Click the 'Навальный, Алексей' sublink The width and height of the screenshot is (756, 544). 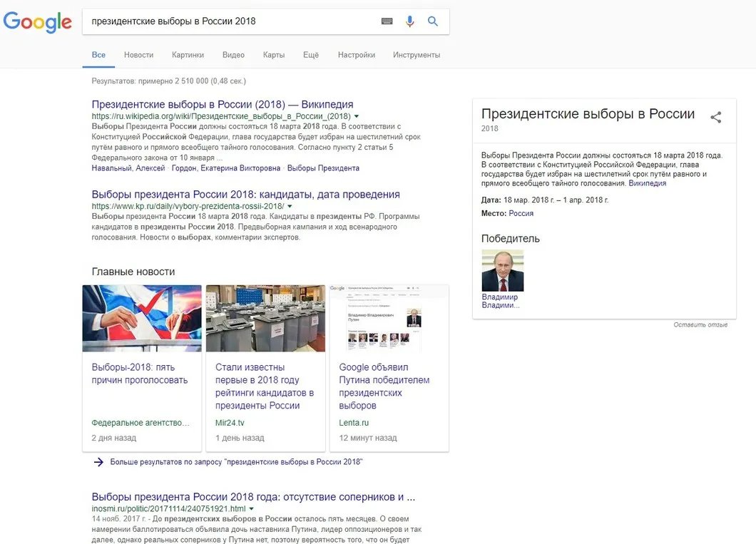coord(126,168)
